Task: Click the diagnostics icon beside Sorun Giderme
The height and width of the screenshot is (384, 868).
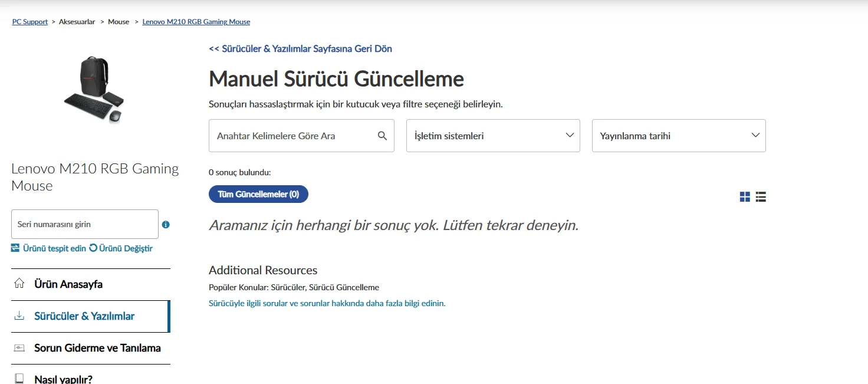Action: [19, 348]
